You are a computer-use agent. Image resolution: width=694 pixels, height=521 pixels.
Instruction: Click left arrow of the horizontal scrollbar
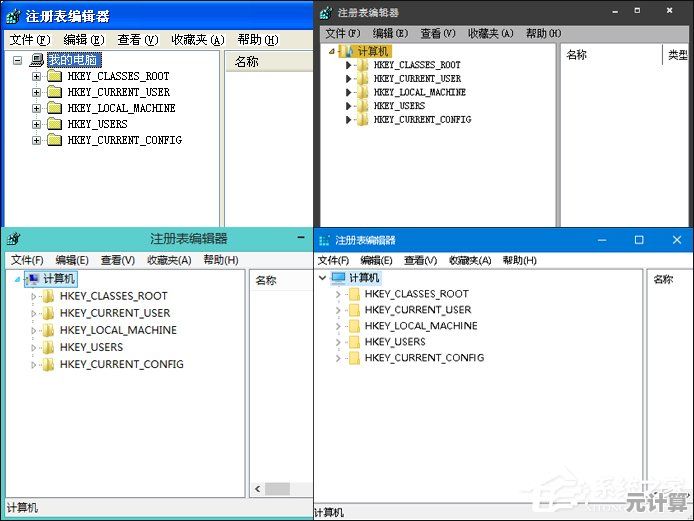coord(257,489)
